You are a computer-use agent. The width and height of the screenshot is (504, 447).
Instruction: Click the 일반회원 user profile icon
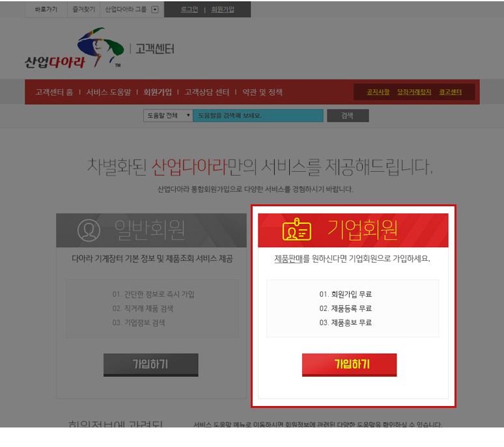89,230
